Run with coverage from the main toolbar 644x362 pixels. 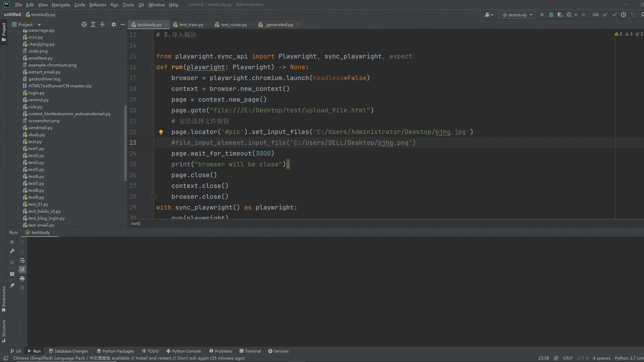click(x=560, y=15)
